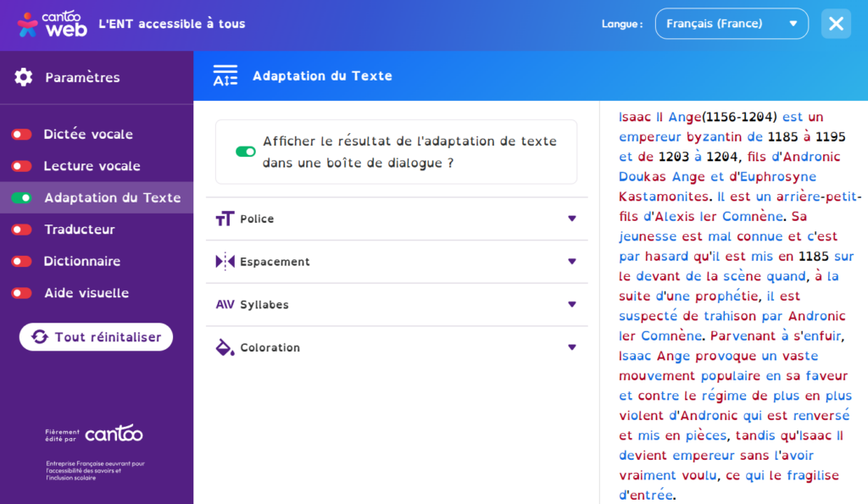Click the Syllabes AV icon

[225, 305]
